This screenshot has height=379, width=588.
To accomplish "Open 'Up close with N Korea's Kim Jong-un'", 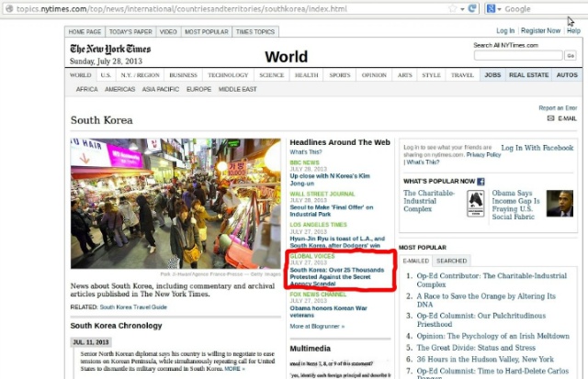I will (x=330, y=180).
